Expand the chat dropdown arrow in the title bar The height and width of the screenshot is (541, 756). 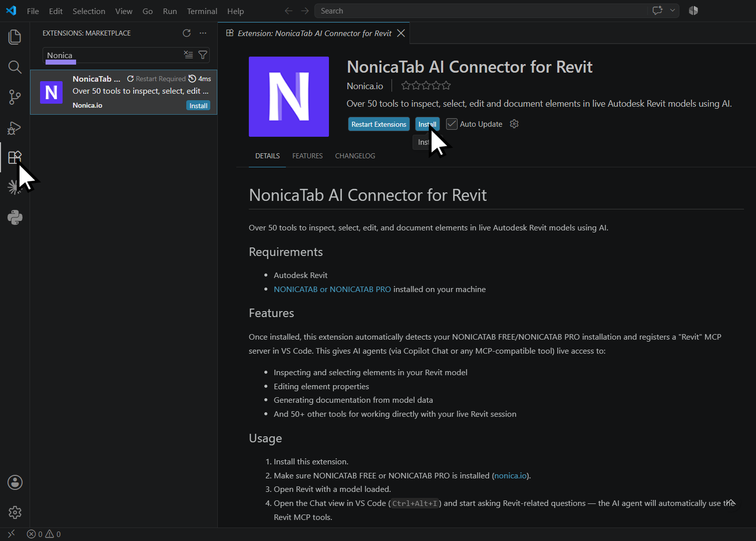pyautogui.click(x=672, y=11)
